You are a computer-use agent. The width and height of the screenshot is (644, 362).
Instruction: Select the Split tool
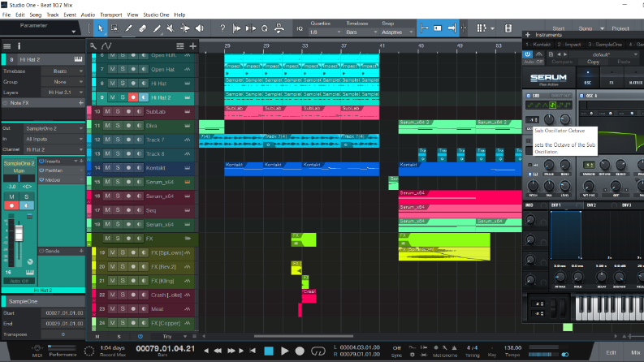[128, 28]
